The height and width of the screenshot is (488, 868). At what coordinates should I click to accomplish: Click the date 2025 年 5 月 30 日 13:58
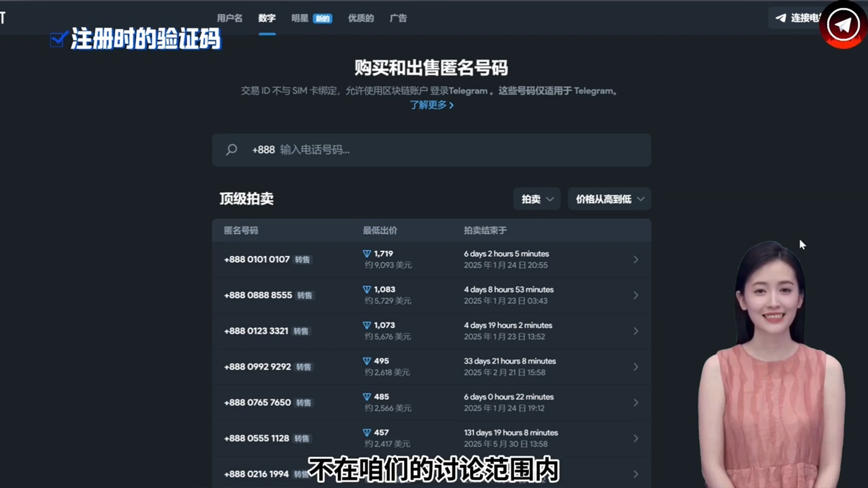tap(506, 444)
